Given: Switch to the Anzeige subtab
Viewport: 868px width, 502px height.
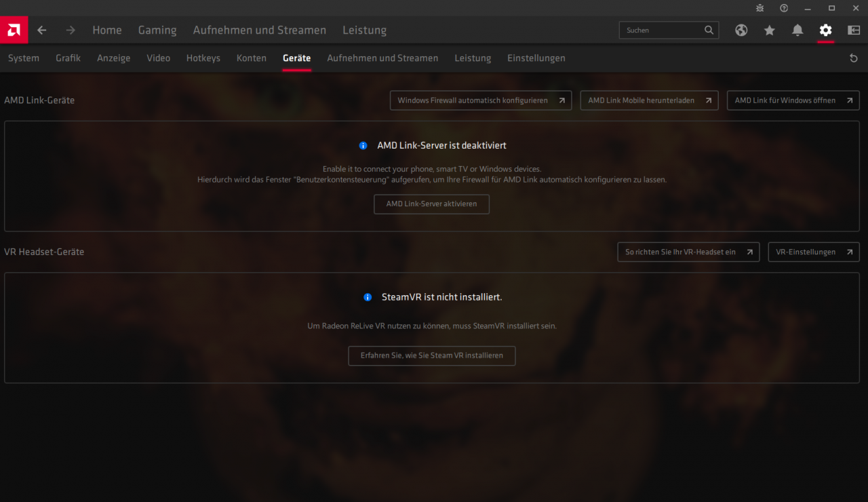Looking at the screenshot, I should pos(113,58).
